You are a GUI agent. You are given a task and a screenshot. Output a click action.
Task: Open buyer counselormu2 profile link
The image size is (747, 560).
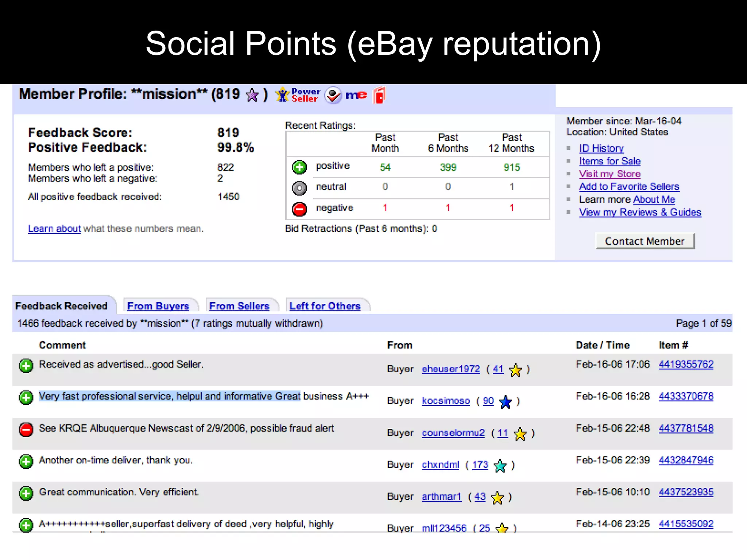pyautogui.click(x=453, y=433)
